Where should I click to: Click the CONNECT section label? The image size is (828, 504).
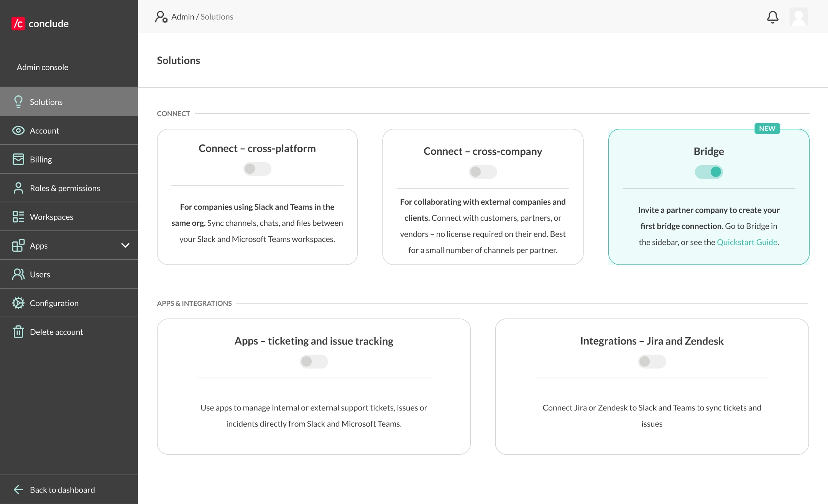(x=173, y=113)
